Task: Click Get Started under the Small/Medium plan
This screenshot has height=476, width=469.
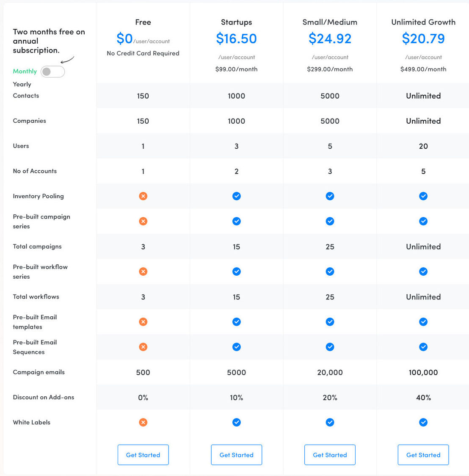Action: (330, 455)
